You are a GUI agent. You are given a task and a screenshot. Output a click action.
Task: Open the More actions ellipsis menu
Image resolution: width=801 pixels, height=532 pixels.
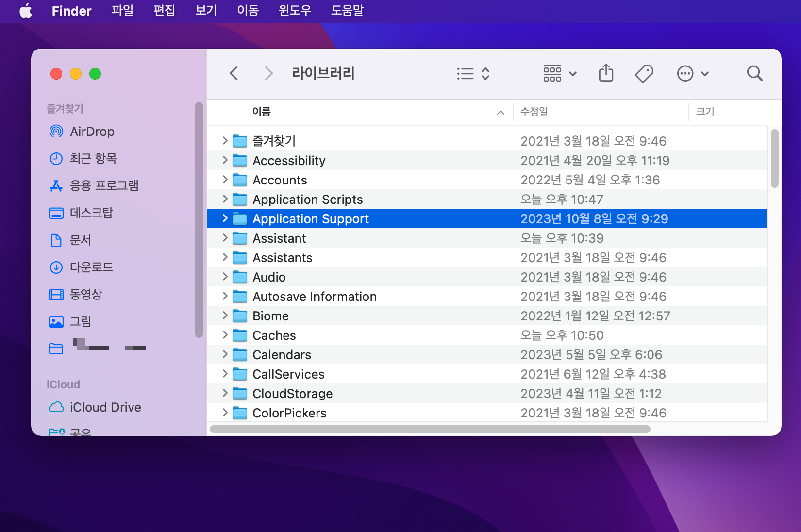pos(693,74)
